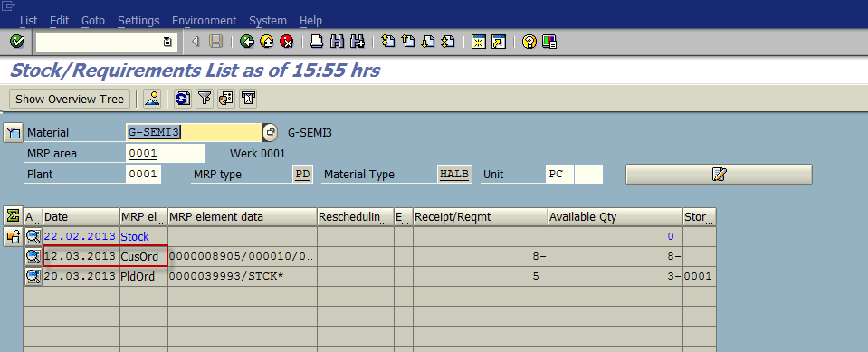Screen dimensions: 868x352
Task: Open details magnifier for the CusOrd row
Action: click(33, 256)
